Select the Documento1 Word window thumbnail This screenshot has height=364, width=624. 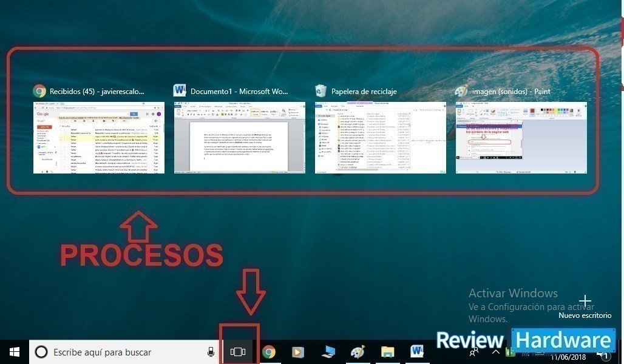[x=240, y=138]
